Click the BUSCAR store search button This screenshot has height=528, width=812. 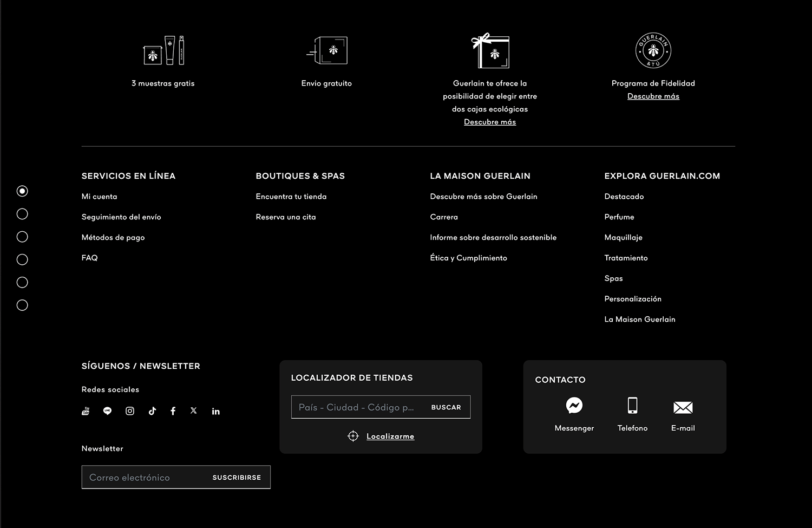tap(446, 407)
